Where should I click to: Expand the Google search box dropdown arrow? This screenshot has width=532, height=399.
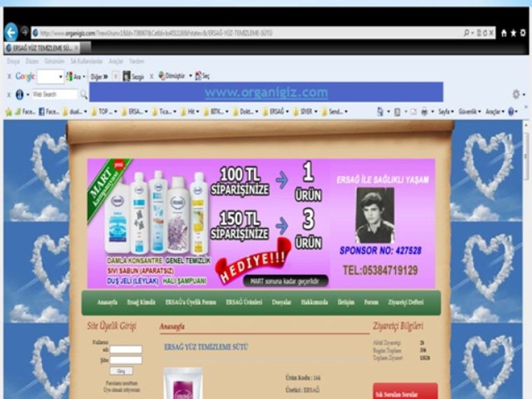[x=61, y=76]
